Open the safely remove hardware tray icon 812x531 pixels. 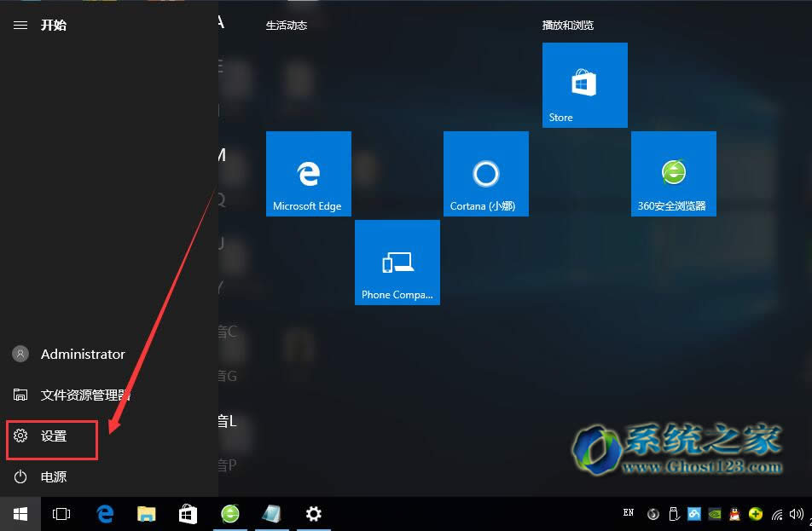click(674, 514)
